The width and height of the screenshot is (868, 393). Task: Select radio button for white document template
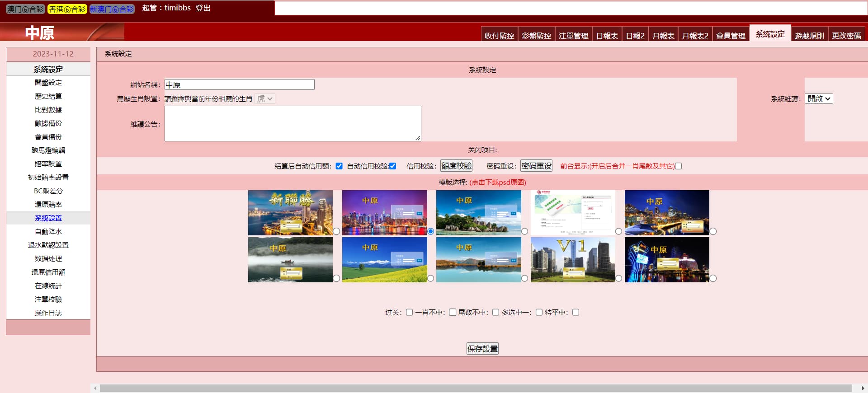click(x=618, y=231)
